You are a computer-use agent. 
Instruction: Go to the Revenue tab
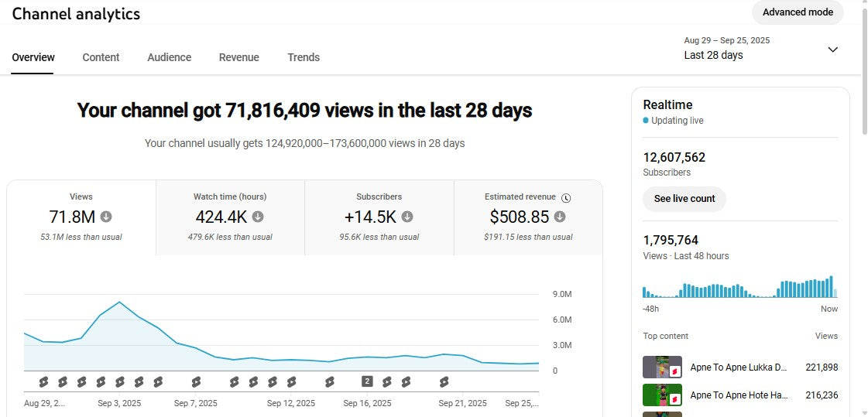(x=238, y=57)
